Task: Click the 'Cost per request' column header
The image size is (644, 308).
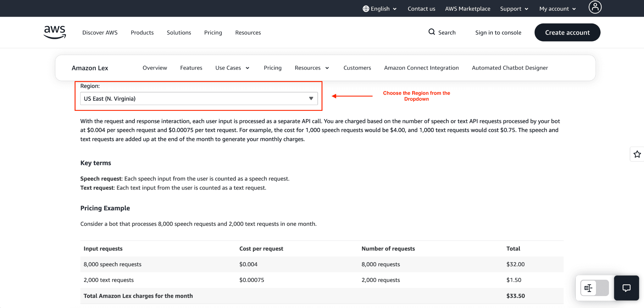Action: tap(261, 249)
